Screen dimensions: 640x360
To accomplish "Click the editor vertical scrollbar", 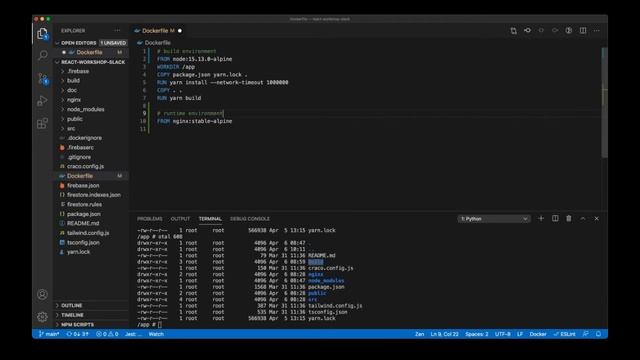I will pos(604,102).
